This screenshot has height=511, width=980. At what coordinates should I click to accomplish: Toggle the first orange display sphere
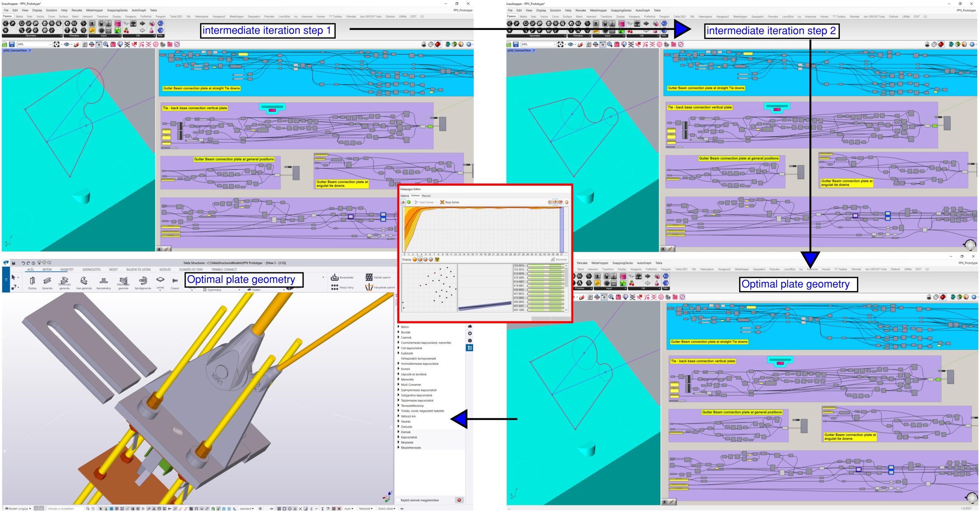tap(415, 260)
